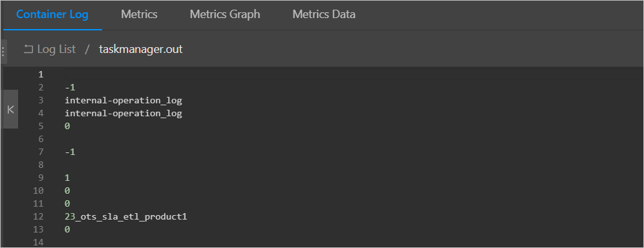
Task: Click the -1 value on line 7
Action: click(70, 152)
